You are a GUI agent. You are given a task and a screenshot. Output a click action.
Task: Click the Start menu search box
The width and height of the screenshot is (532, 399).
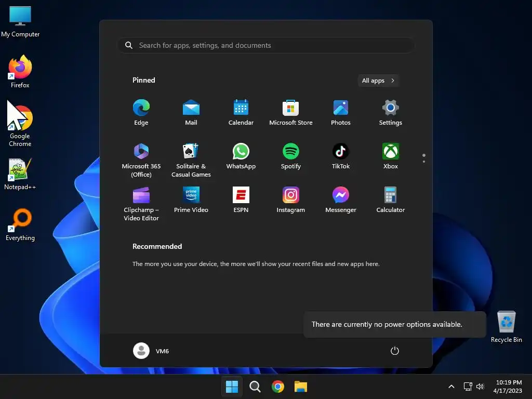tap(266, 45)
